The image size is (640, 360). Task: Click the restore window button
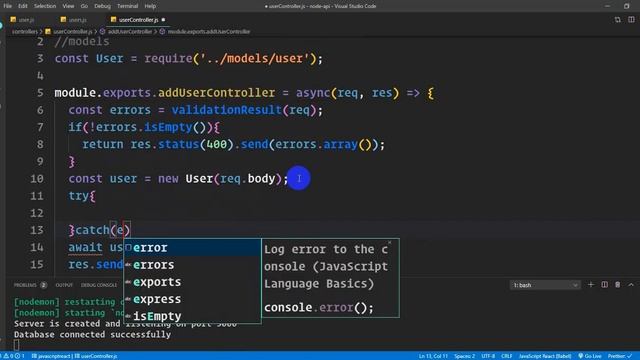click(x=627, y=6)
